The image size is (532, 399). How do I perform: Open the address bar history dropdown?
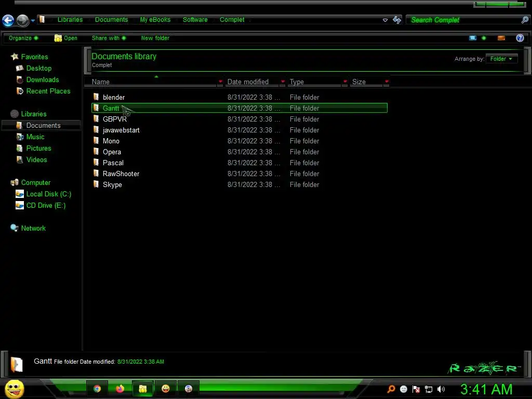pyautogui.click(x=385, y=20)
